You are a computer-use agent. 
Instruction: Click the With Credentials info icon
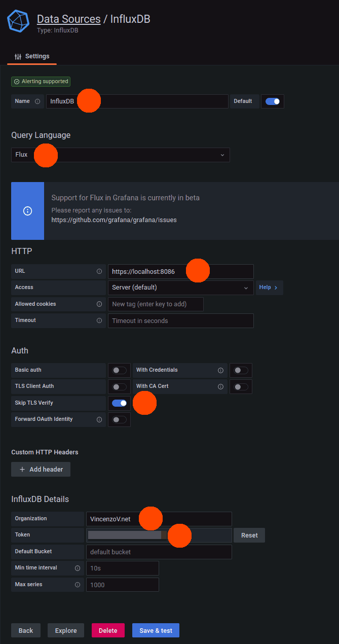click(220, 370)
